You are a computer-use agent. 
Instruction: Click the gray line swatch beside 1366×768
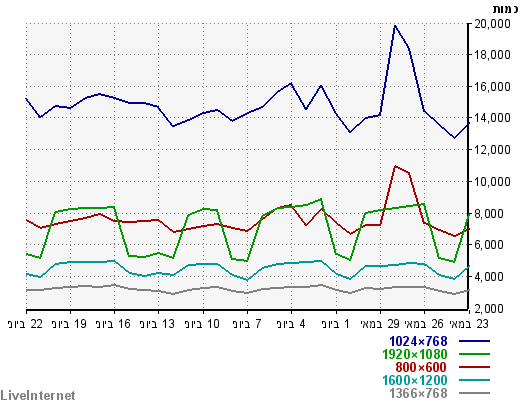474,393
